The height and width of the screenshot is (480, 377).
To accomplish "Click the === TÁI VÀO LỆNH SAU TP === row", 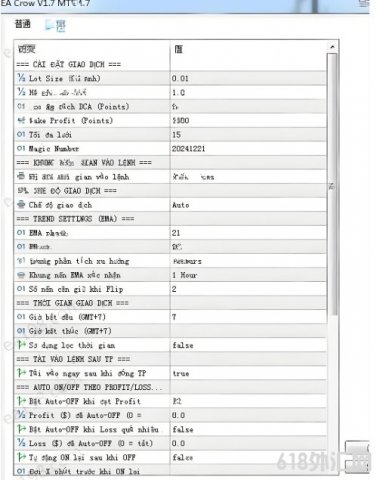I will [x=170, y=359].
